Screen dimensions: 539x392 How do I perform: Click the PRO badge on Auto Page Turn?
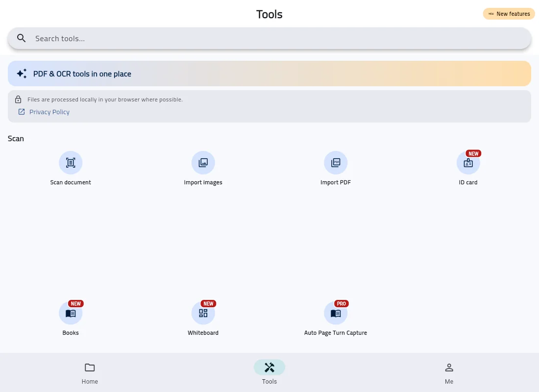[342, 304]
